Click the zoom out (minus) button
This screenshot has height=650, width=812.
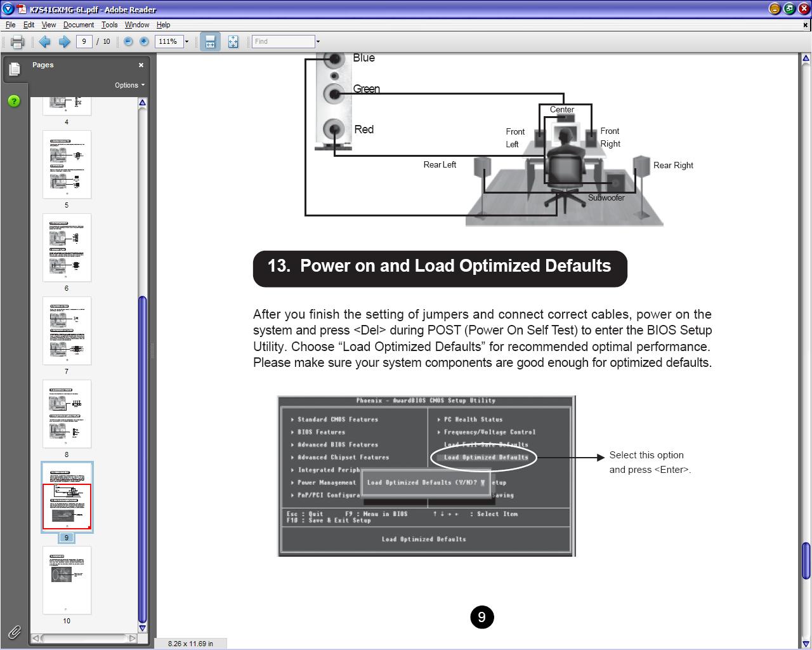coord(128,41)
